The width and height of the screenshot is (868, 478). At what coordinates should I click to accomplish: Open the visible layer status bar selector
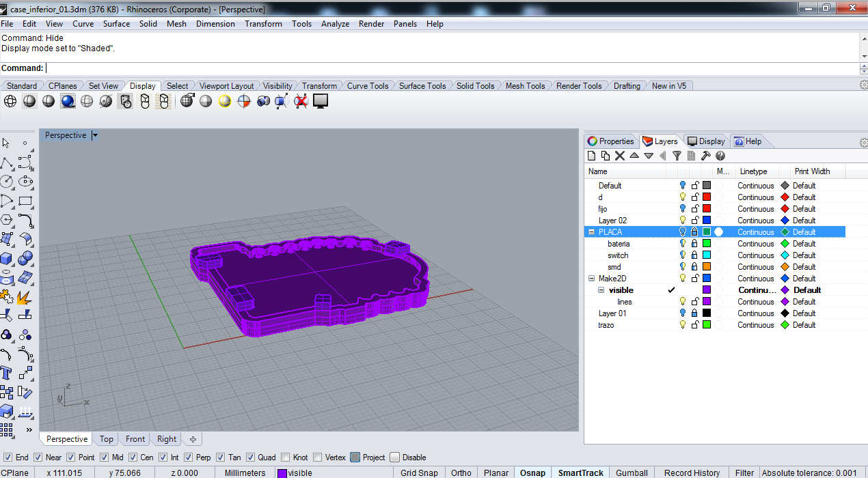334,473
